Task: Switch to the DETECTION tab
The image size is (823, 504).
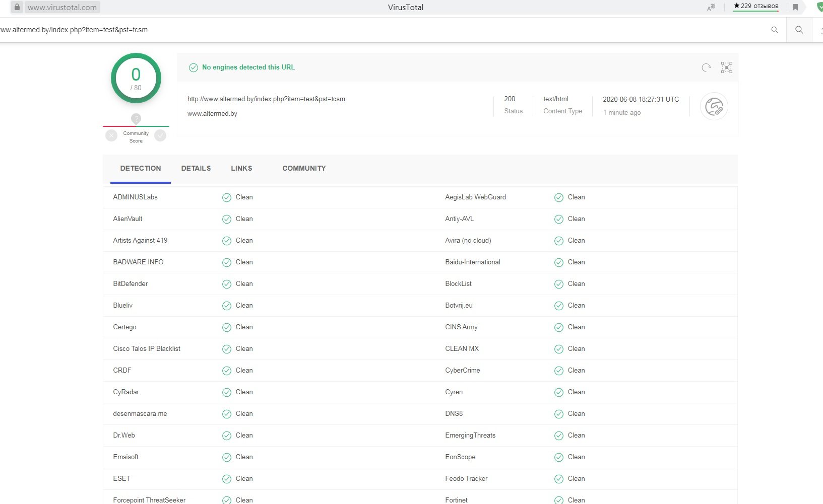Action: (141, 168)
